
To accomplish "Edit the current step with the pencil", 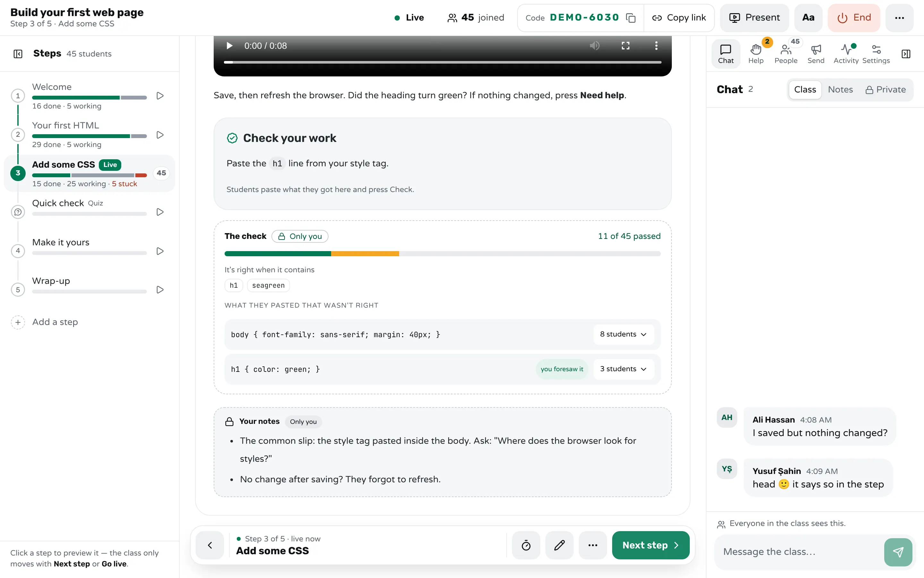I will click(x=559, y=545).
